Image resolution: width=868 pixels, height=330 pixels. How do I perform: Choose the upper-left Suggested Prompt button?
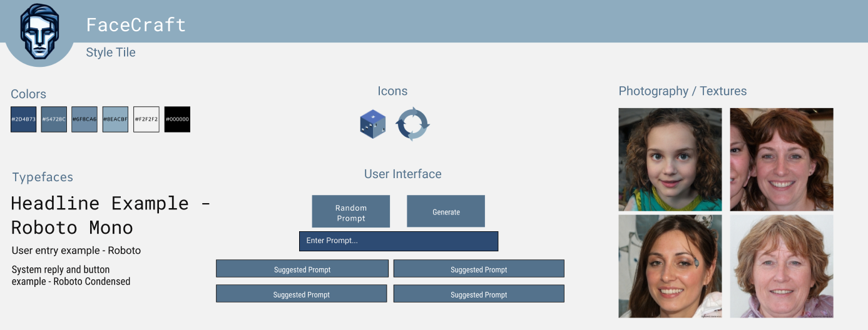(x=302, y=269)
